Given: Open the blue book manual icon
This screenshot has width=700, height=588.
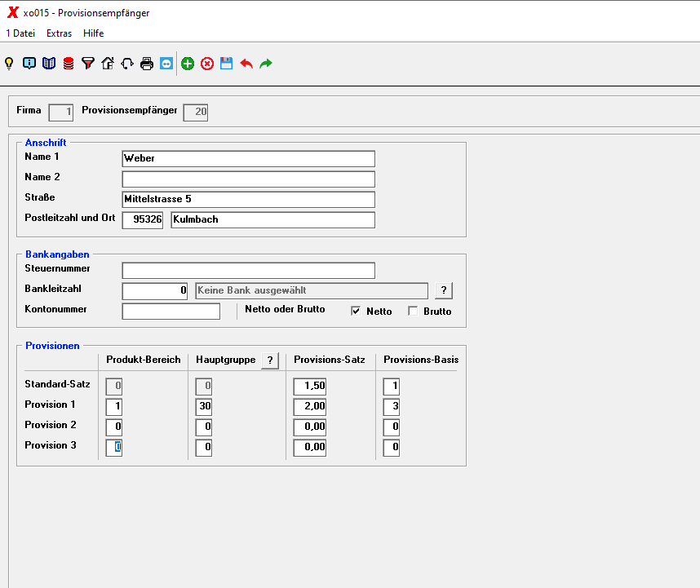Looking at the screenshot, I should 49,64.
